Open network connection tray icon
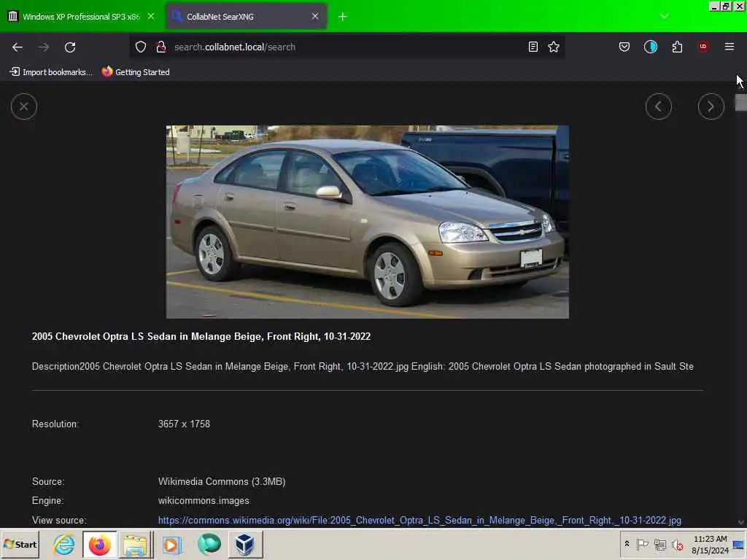 [x=659, y=544]
